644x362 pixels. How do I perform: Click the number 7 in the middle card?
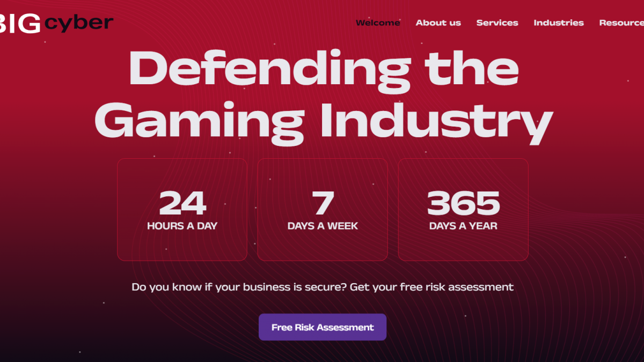click(x=323, y=203)
